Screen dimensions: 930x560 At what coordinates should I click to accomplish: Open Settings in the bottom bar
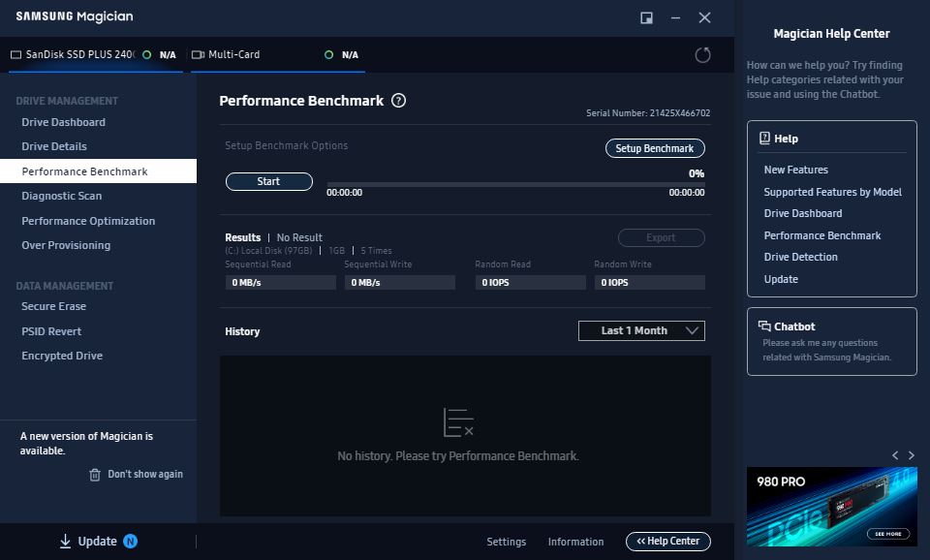(506, 542)
